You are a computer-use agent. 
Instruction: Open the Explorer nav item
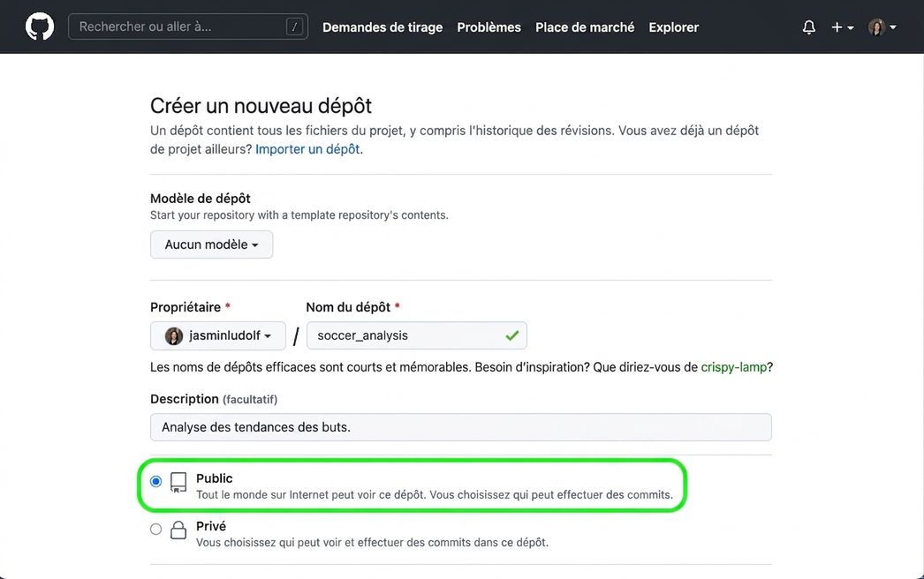[x=673, y=27]
